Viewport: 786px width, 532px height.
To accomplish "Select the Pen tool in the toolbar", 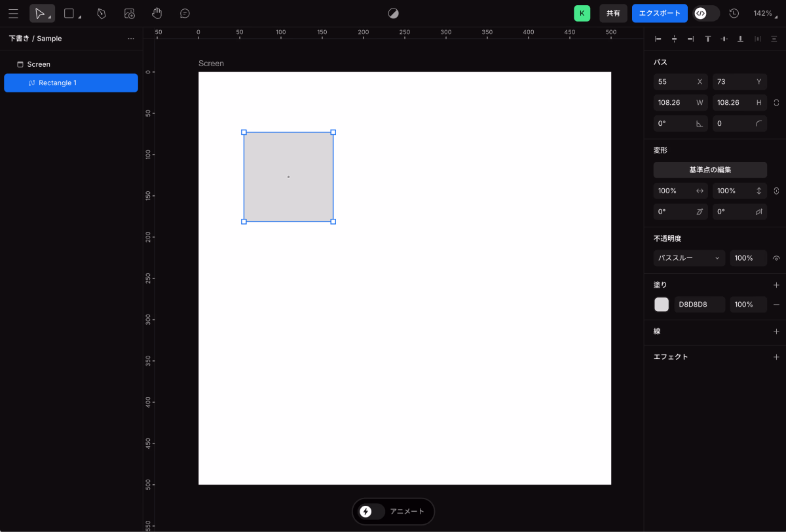I will (102, 14).
